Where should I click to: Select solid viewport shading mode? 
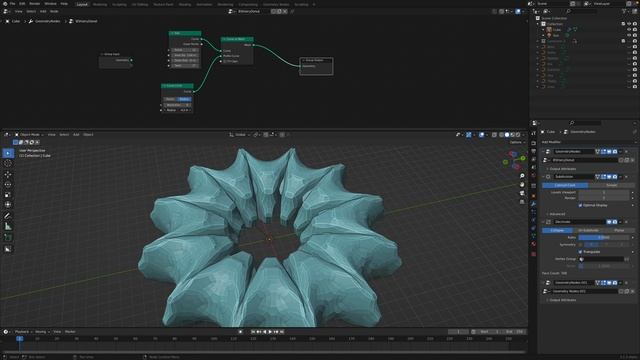507,135
